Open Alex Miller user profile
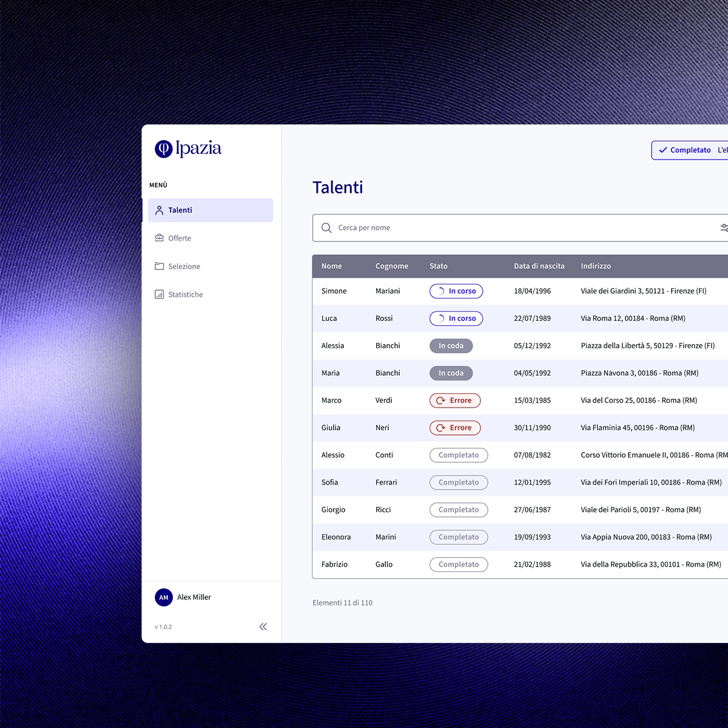 [194, 598]
